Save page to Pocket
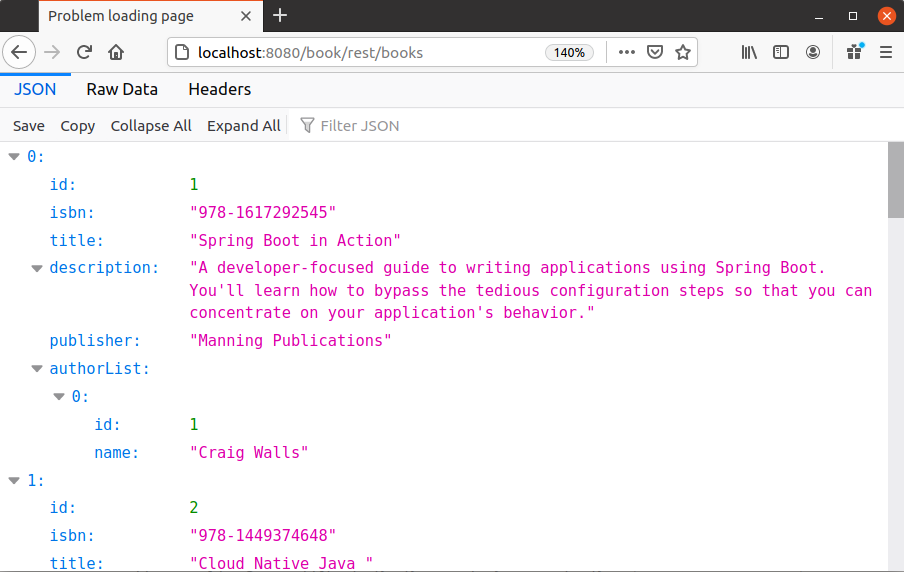This screenshot has width=904, height=572. 655,52
